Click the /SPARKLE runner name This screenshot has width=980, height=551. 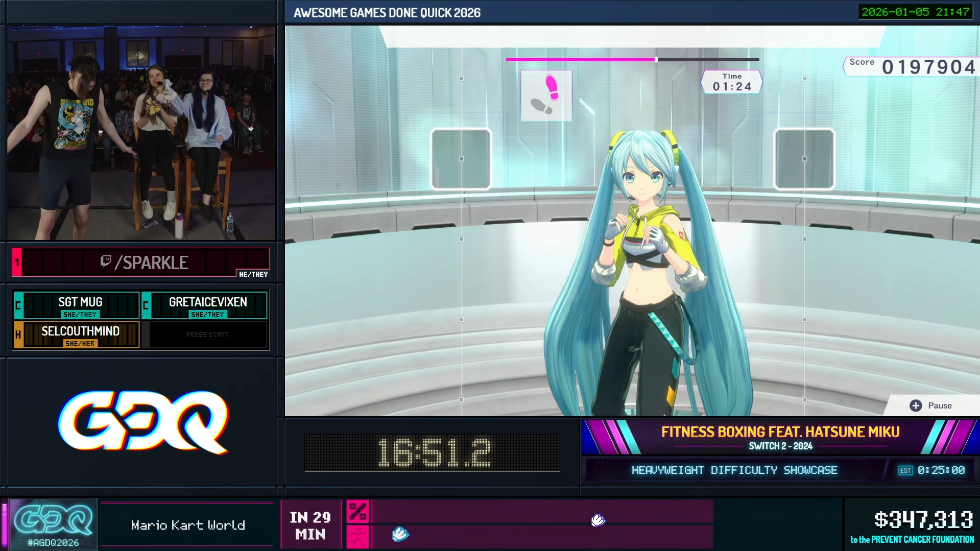click(151, 262)
